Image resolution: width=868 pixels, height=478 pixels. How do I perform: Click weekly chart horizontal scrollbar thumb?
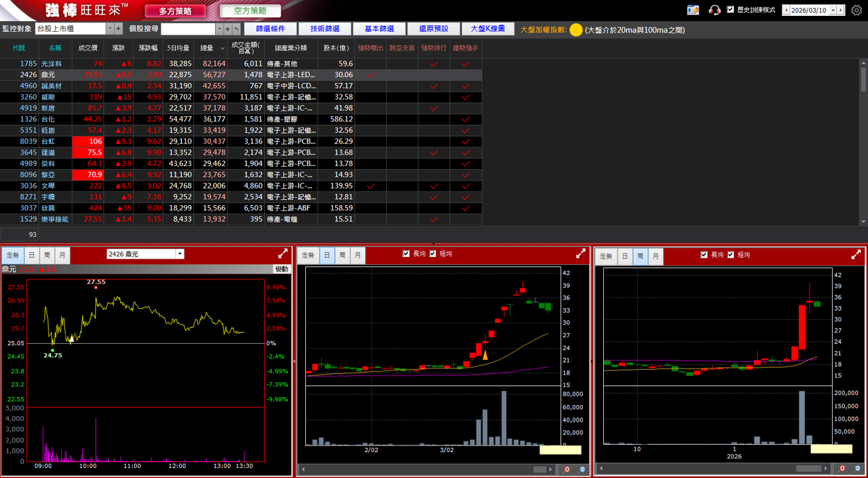click(808, 469)
